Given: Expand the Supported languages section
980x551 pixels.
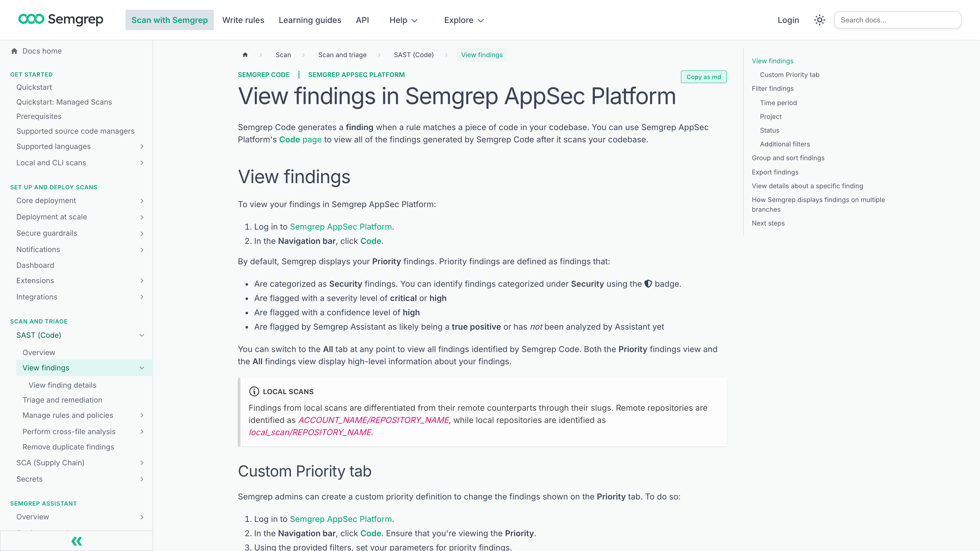Looking at the screenshot, I should pyautogui.click(x=142, y=146).
